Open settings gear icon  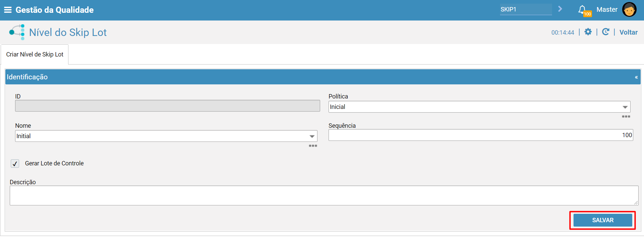coord(588,32)
